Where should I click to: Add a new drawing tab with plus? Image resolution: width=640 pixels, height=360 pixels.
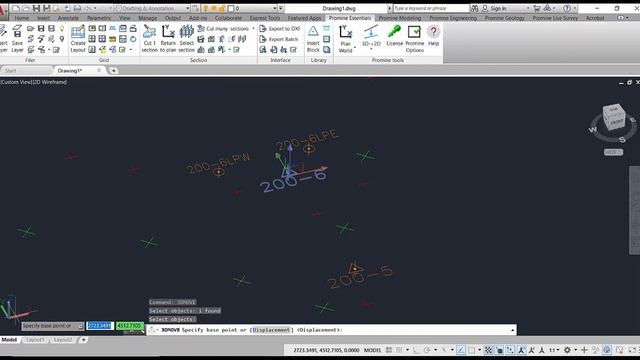coord(113,71)
